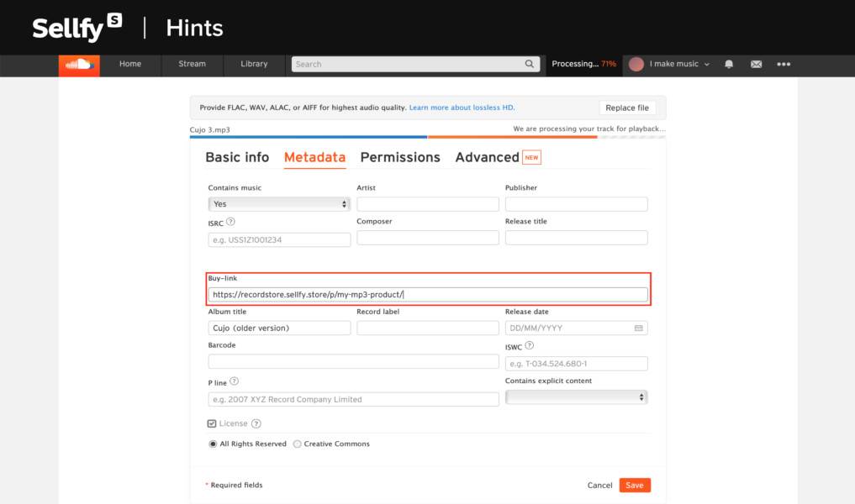Screen dimensions: 855x504
Task: Click the P line help icon
Action: pos(234,381)
